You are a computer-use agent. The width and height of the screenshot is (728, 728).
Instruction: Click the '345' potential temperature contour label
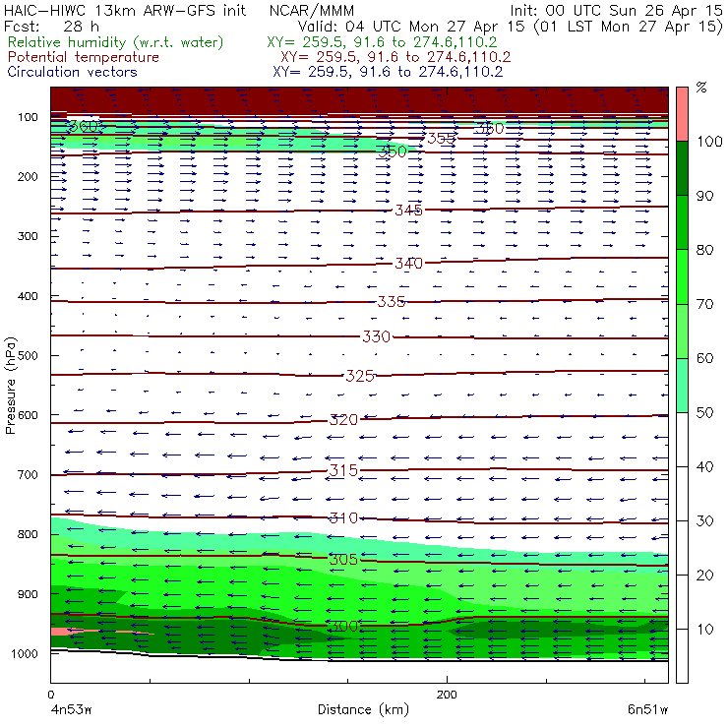408,211
